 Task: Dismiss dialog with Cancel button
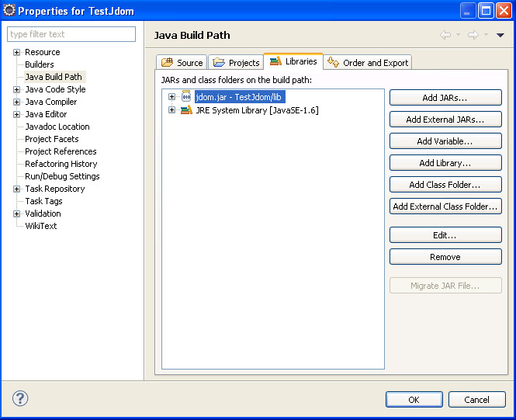click(477, 400)
